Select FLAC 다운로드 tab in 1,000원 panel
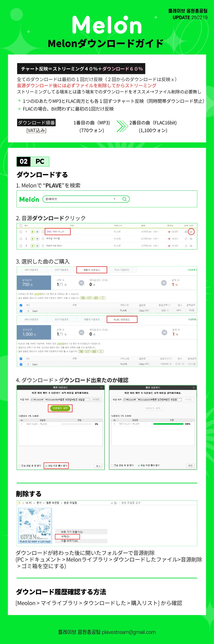The width and height of the screenshot is (214, 644). click(122, 320)
